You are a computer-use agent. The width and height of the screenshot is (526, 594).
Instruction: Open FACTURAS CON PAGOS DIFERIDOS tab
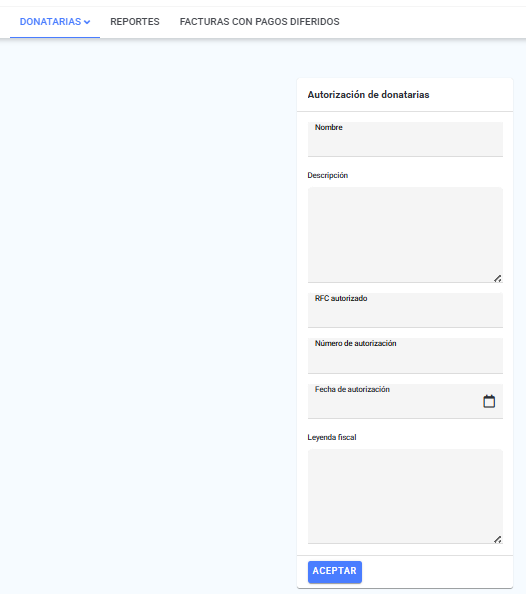coord(260,22)
